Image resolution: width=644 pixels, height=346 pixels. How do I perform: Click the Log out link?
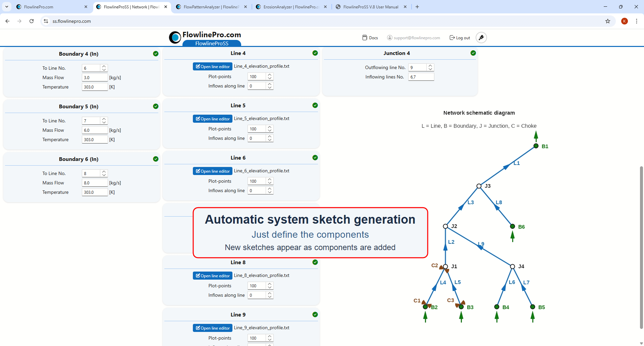click(460, 38)
